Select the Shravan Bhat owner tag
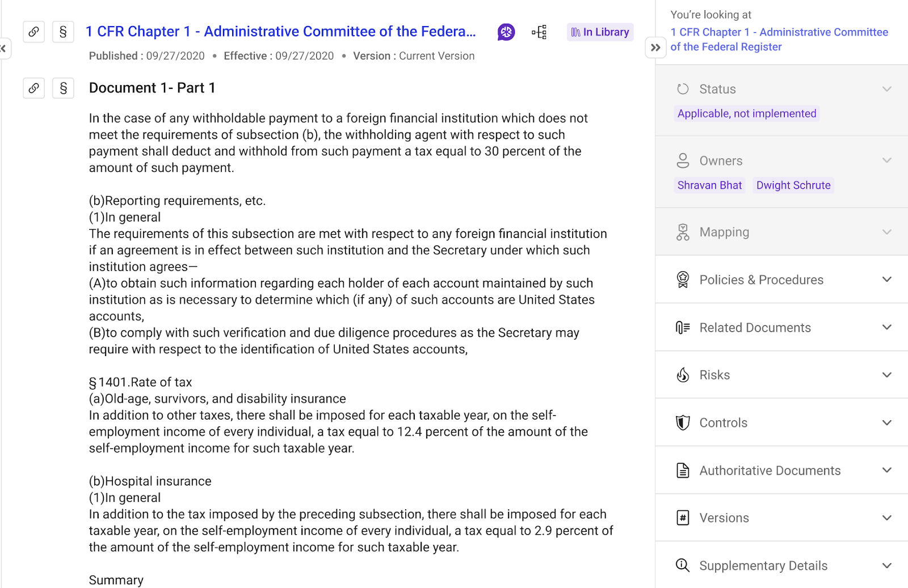908x588 pixels. coord(709,185)
